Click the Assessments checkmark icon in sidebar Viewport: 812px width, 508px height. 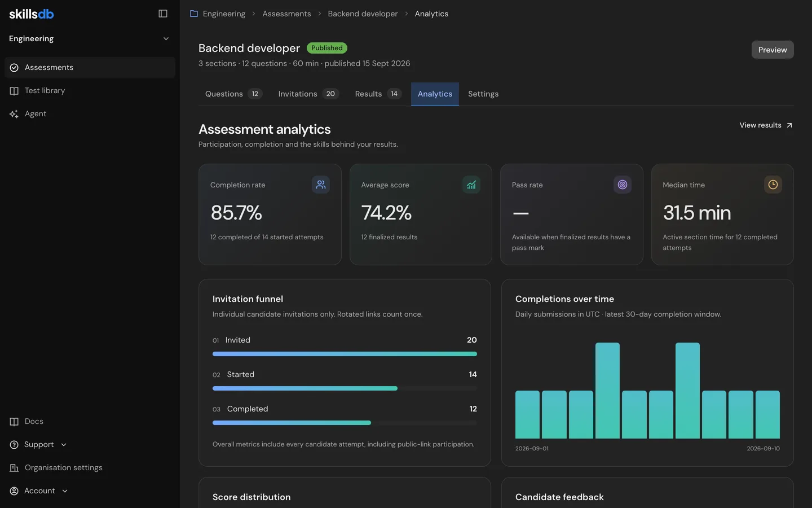pos(14,68)
